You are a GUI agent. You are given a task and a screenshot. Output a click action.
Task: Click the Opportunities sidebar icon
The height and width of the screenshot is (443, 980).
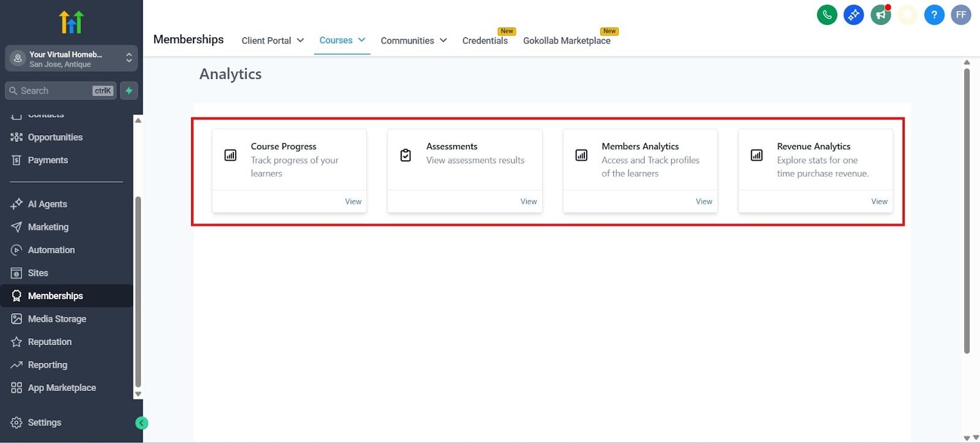click(17, 137)
